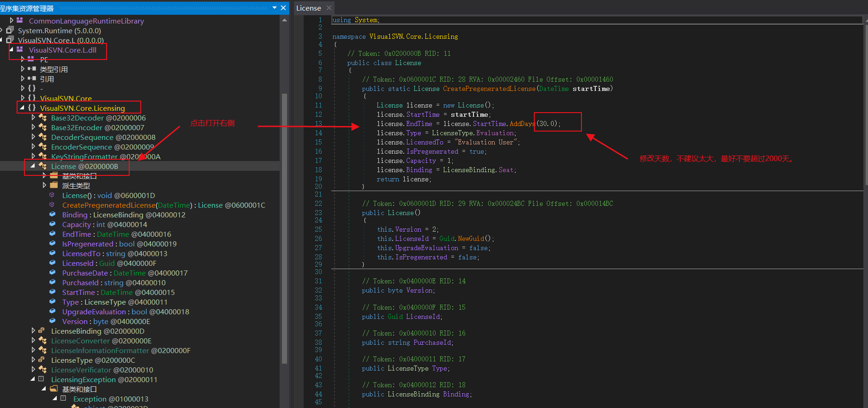Select EncoderSequence @02000009 in tree
868x408 pixels.
[x=102, y=147]
